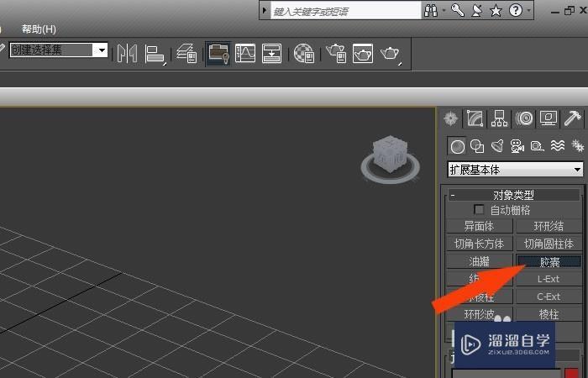This screenshot has width=588, height=378.
Task: Expand the Help icon dropdown arrow
Action: (528, 10)
